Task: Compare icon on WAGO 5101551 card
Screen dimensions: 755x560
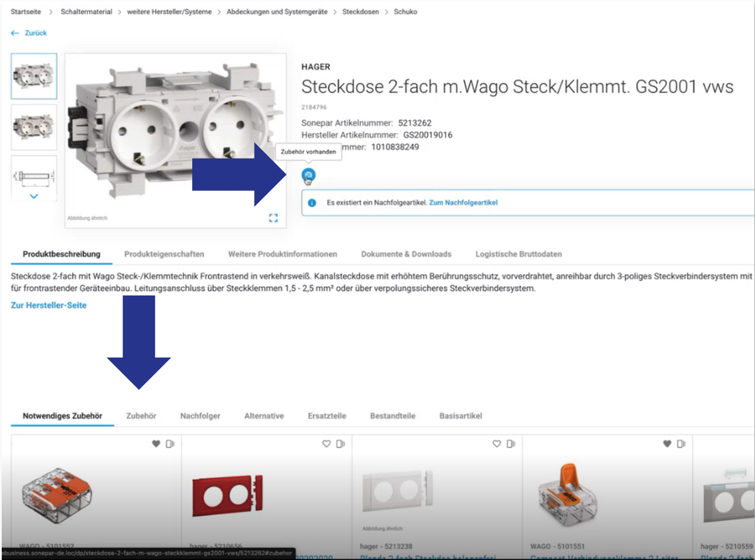Action: pos(682,443)
